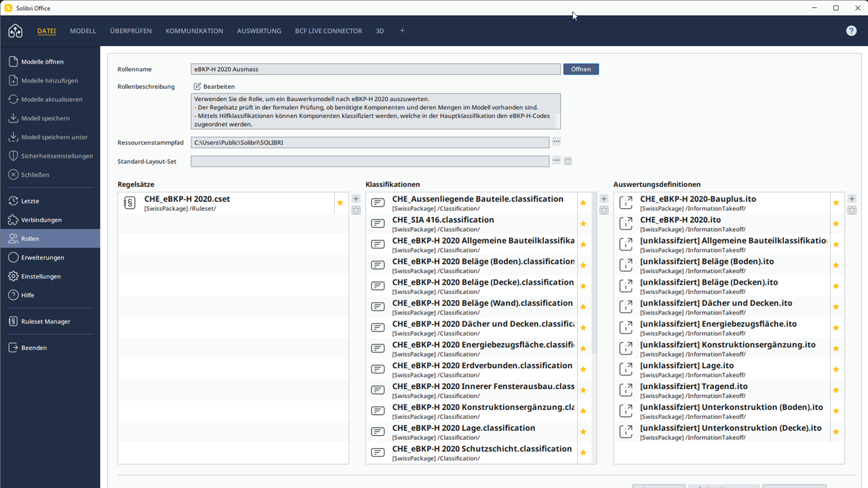868x488 pixels.
Task: Add a ruleset with Regelsätze plus icon
Action: (x=356, y=199)
